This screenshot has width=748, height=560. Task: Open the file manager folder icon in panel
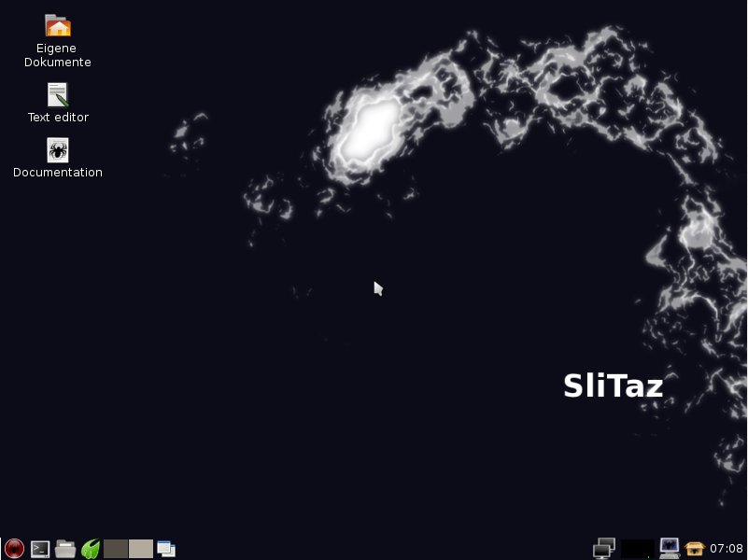coord(65,549)
